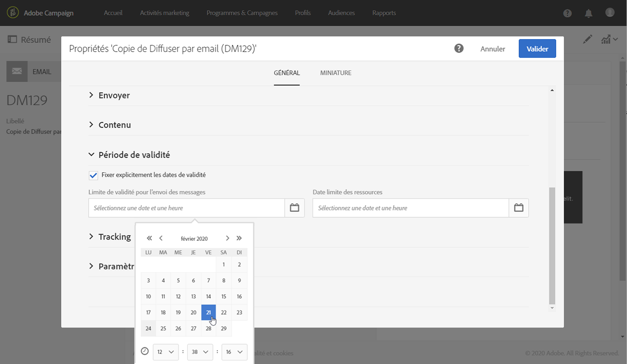
Task: Open the user profile avatar
Action: tap(610, 12)
